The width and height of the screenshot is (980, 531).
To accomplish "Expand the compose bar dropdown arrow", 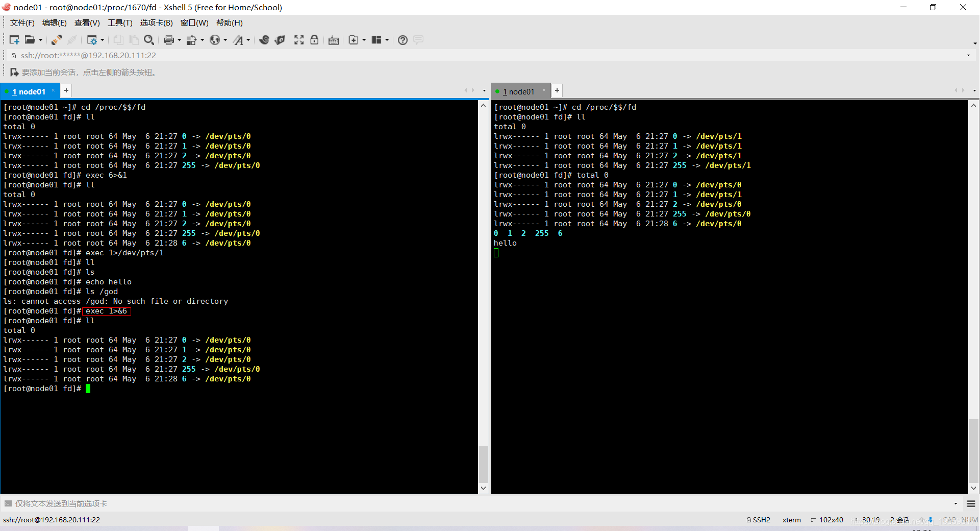I will [956, 504].
